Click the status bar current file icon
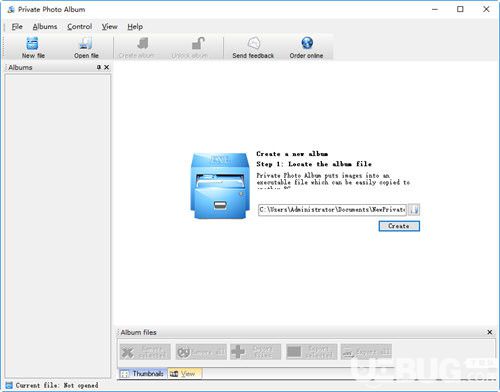Viewport: 500px width, 392px height. pos(9,385)
